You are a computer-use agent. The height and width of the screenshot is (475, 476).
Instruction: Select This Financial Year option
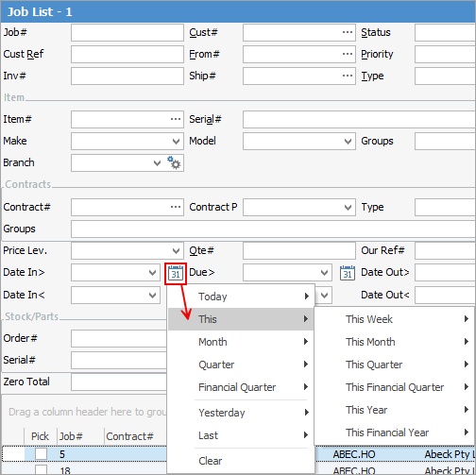coord(395,433)
